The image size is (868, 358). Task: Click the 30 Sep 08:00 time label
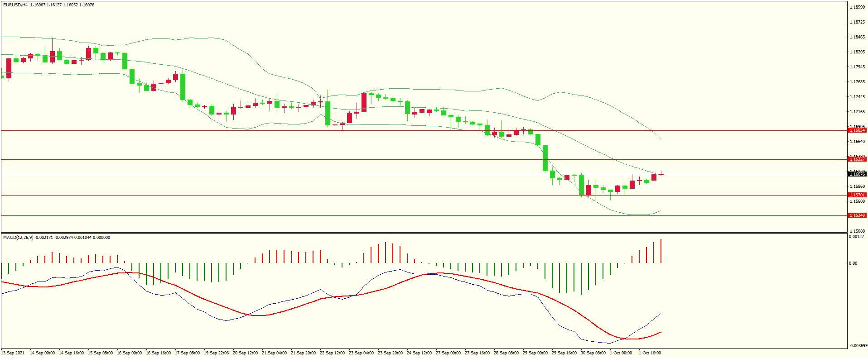(x=593, y=353)
